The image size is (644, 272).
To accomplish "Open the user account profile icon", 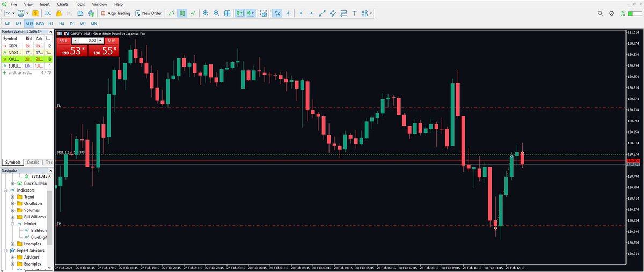I will 611,13.
